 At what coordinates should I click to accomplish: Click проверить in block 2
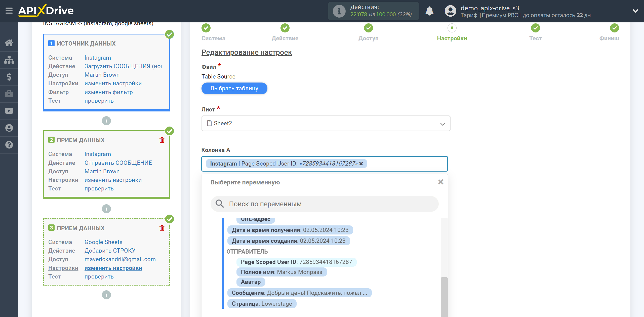99,188
